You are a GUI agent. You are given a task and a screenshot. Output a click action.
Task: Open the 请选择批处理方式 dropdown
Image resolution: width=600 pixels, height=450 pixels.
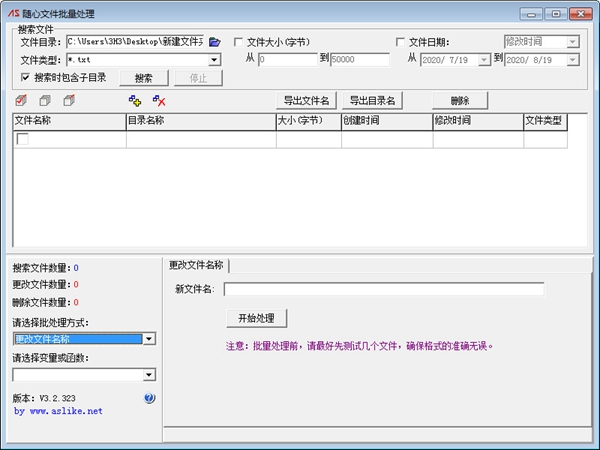point(149,339)
